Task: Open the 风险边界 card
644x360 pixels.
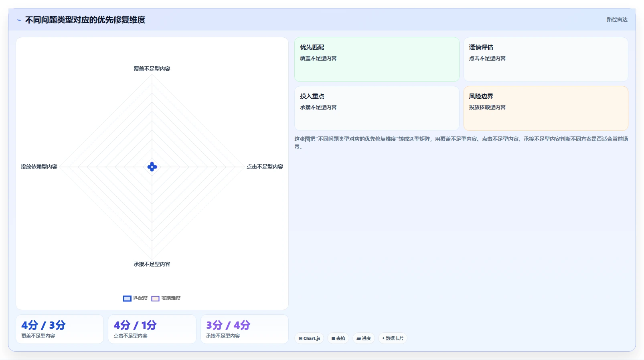Action: click(546, 108)
